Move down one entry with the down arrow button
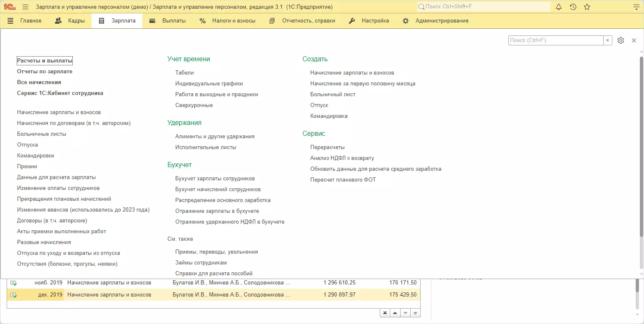644x324 pixels. pyautogui.click(x=405, y=313)
